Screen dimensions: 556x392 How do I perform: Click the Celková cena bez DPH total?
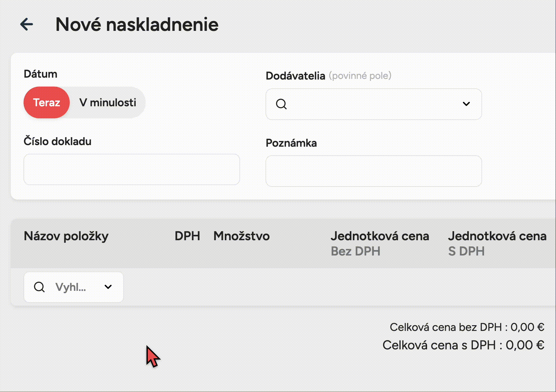pos(467,327)
